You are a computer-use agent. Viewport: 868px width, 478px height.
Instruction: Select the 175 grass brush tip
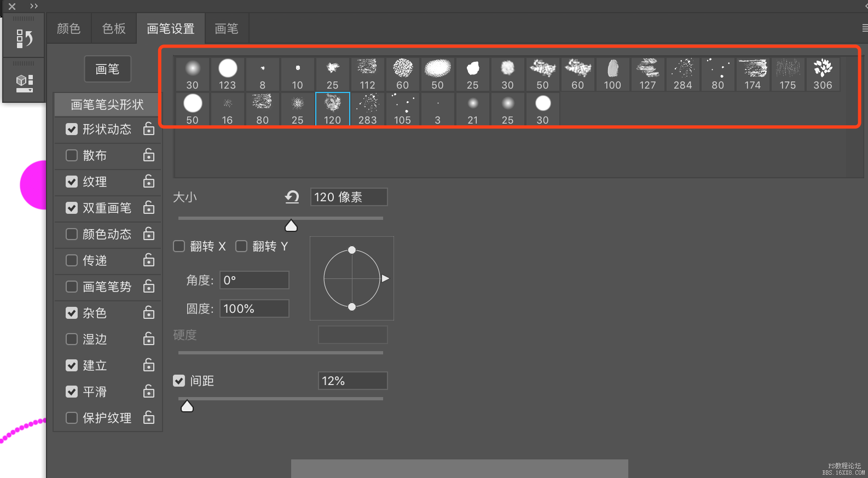788,74
